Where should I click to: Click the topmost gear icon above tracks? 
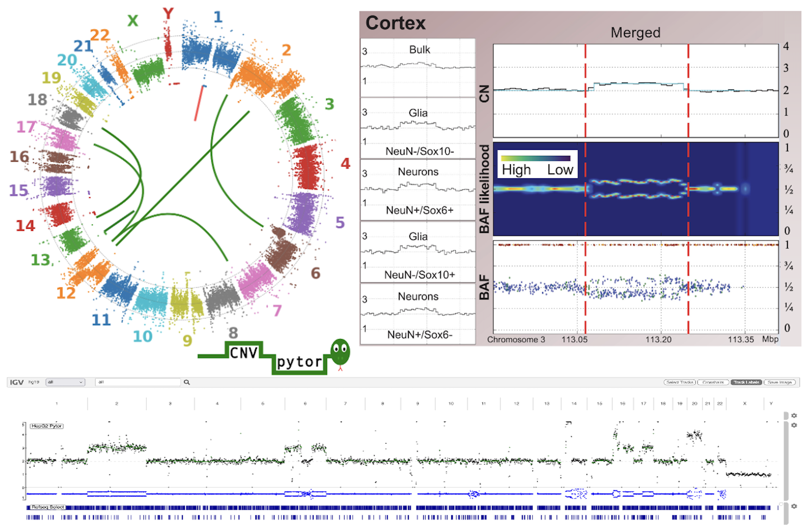pyautogui.click(x=794, y=416)
